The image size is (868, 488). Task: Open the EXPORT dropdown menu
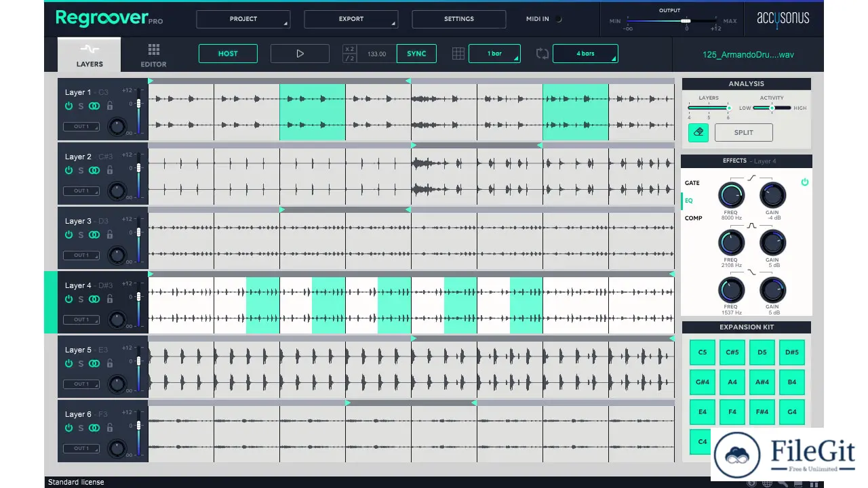[351, 19]
